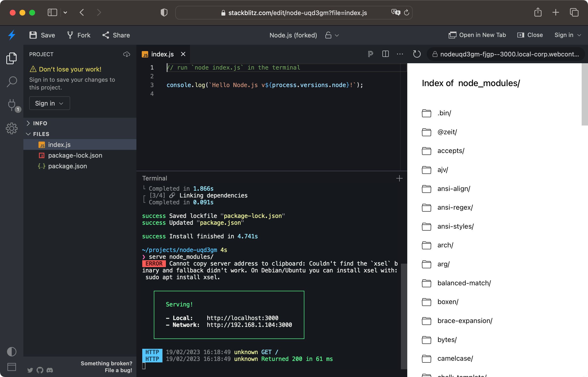Image resolution: width=588 pixels, height=377 pixels.
Task: Split the editor into two panes
Action: [x=385, y=54]
